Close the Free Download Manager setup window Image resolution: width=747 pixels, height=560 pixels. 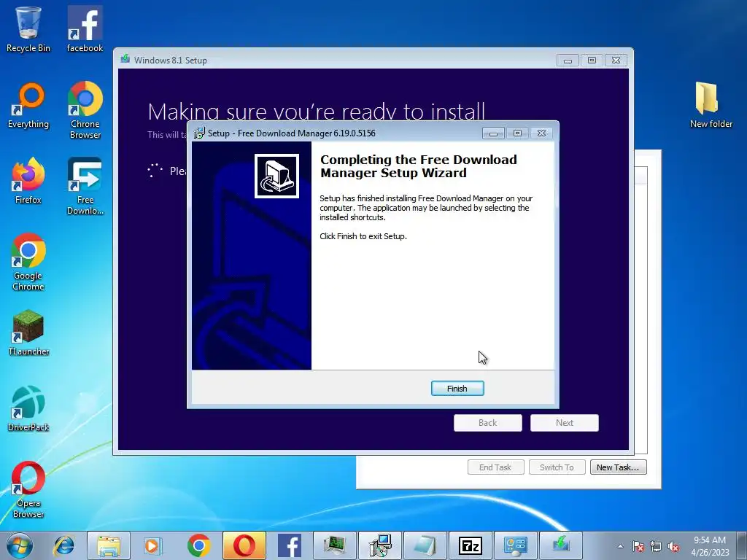click(542, 133)
